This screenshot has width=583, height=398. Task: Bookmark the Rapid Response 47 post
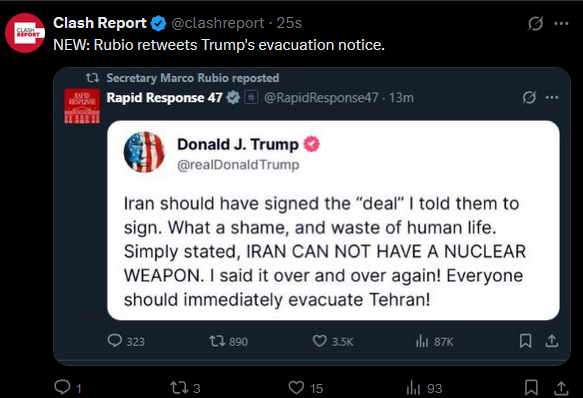(x=525, y=341)
